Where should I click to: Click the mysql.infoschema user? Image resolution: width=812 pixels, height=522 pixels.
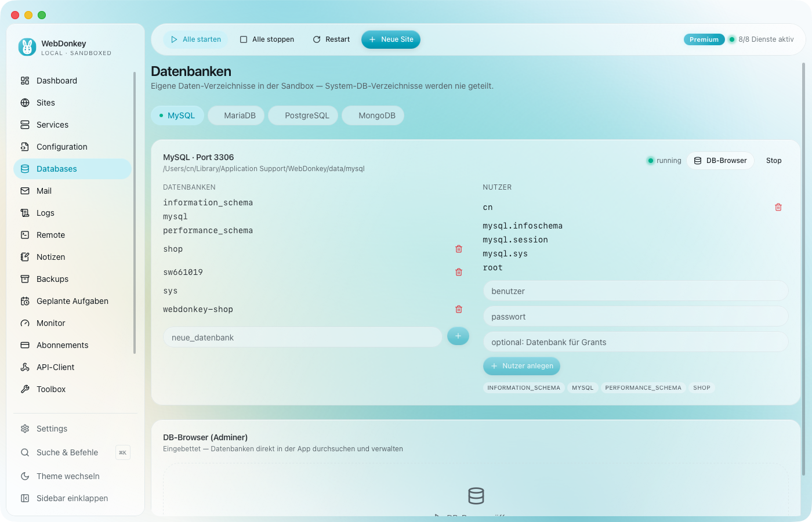523,226
